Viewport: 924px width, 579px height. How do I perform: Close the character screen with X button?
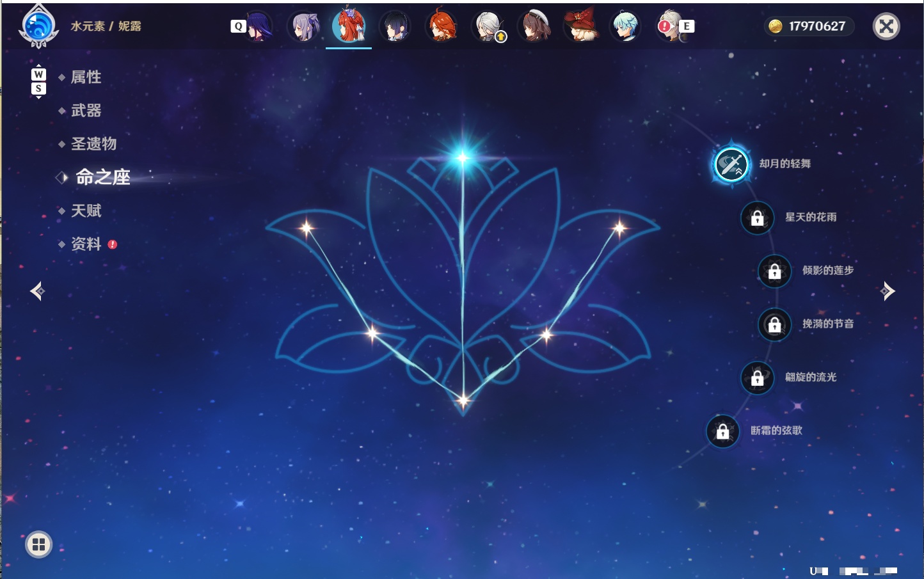pos(886,26)
